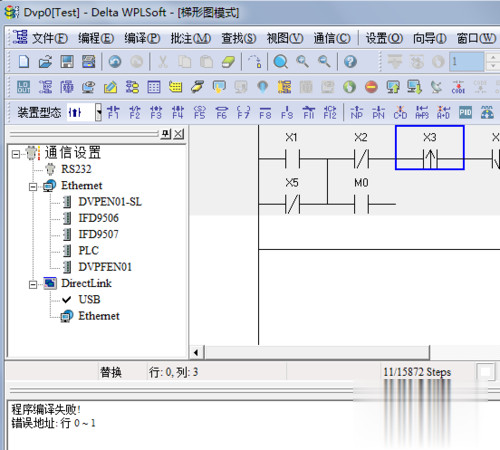Select Ethernet under DirectLink
The image size is (500, 450).
coord(99,316)
